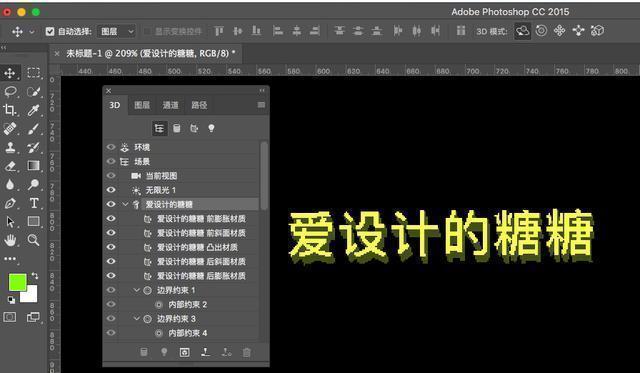Screen dimensions: 640x373
Task: Select the History Brush tool
Action: [x=33, y=147]
